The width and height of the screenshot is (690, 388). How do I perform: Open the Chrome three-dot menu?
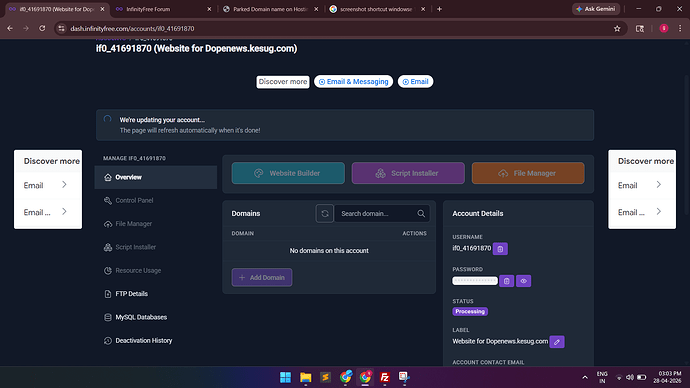point(680,28)
